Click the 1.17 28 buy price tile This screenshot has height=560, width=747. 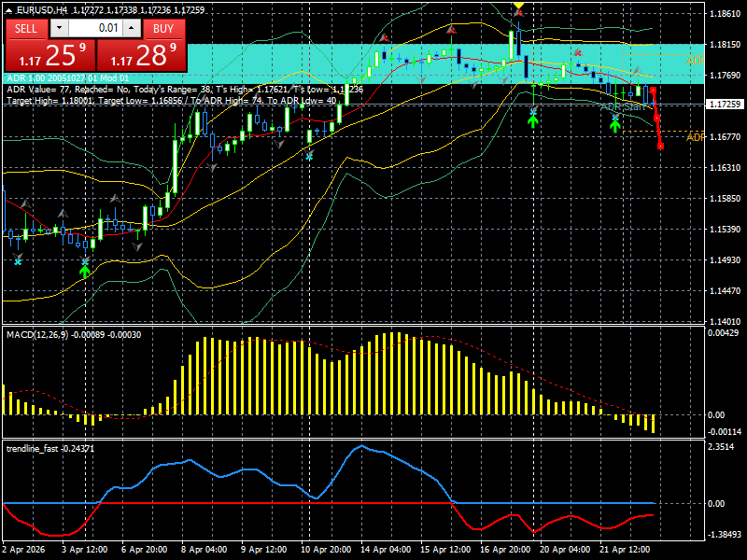point(141,55)
